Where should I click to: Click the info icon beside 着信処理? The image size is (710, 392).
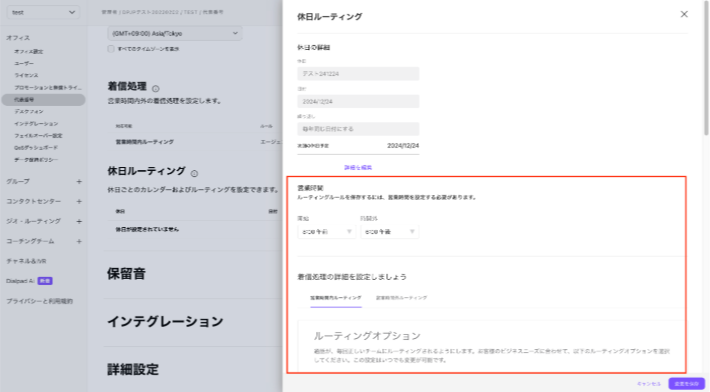(155, 89)
